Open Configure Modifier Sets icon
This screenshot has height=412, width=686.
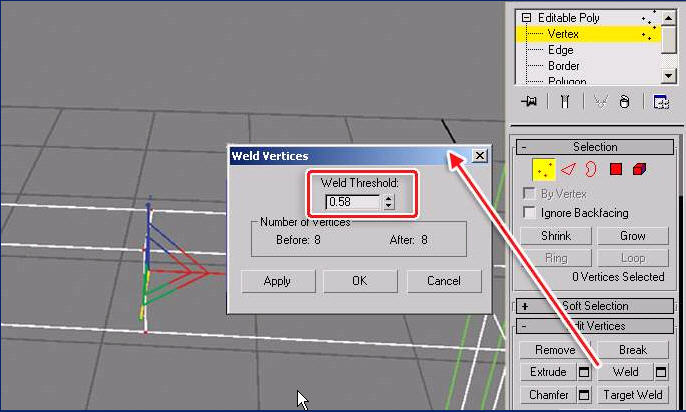pyautogui.click(x=660, y=101)
